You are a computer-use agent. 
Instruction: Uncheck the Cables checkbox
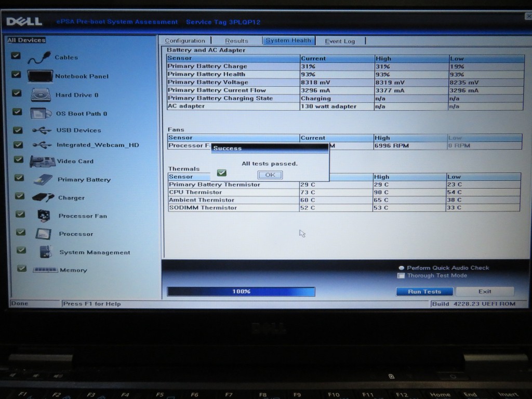[x=16, y=56]
